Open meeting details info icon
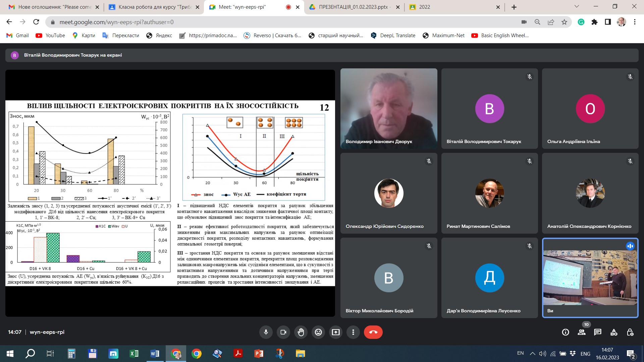 tap(566, 332)
